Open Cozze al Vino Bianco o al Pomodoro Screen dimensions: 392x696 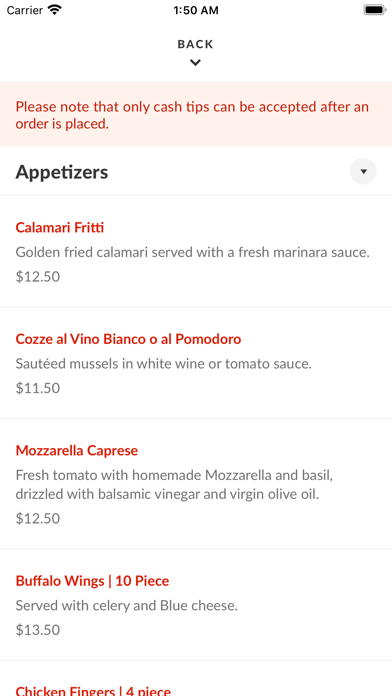click(128, 339)
